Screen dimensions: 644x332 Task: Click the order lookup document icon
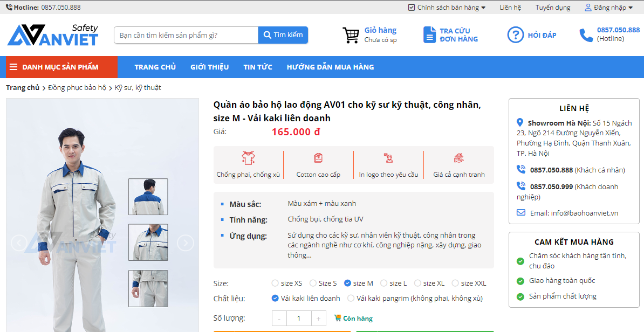429,35
